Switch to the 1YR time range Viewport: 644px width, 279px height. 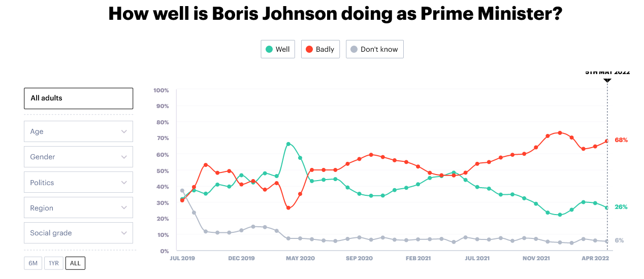[x=54, y=263]
